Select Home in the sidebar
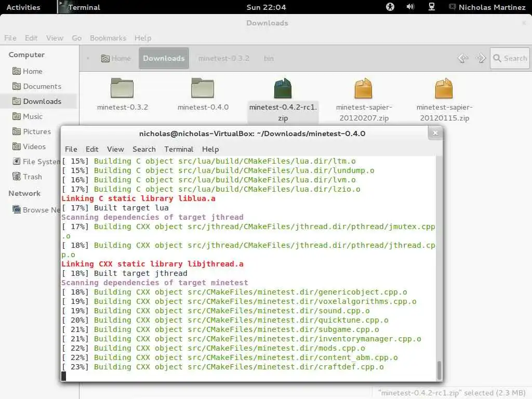 [x=39, y=71]
